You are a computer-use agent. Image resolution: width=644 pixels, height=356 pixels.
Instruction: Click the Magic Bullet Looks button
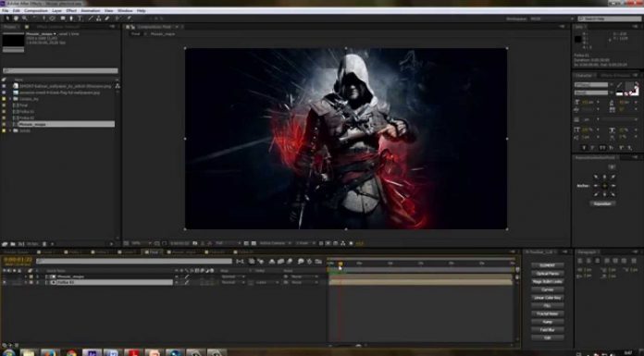point(547,282)
